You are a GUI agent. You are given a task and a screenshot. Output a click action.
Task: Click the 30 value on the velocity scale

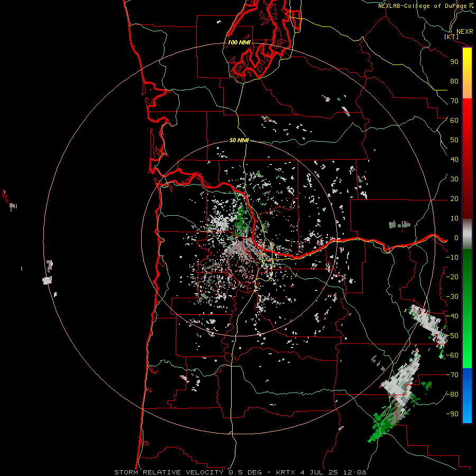click(x=454, y=179)
